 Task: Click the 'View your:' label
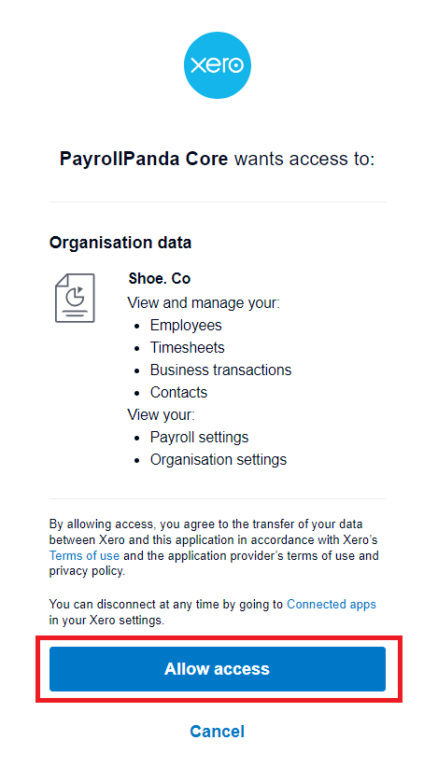coord(161,415)
